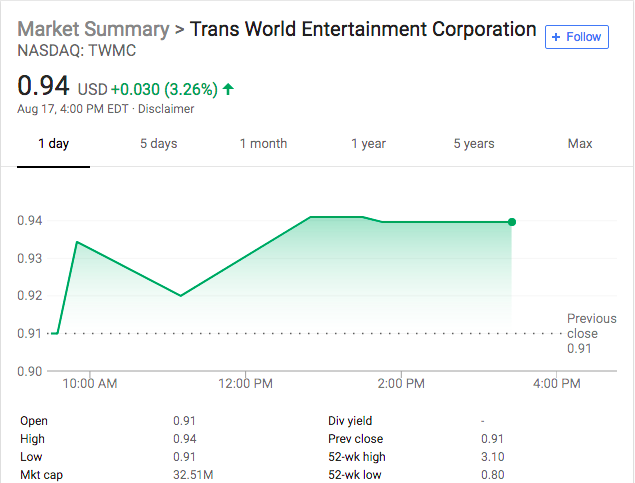Click the company title Trans World Entertainment Corporation
The height and width of the screenshot is (483, 635).
[363, 29]
